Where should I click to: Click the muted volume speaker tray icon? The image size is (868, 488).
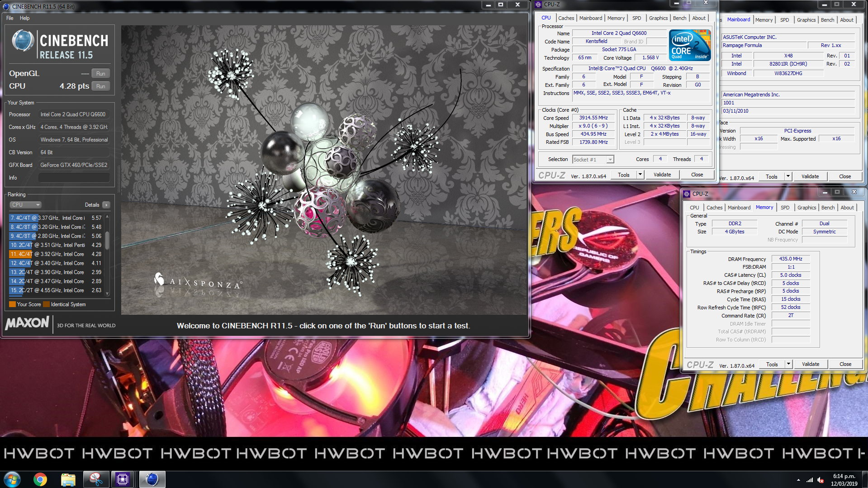(x=821, y=480)
